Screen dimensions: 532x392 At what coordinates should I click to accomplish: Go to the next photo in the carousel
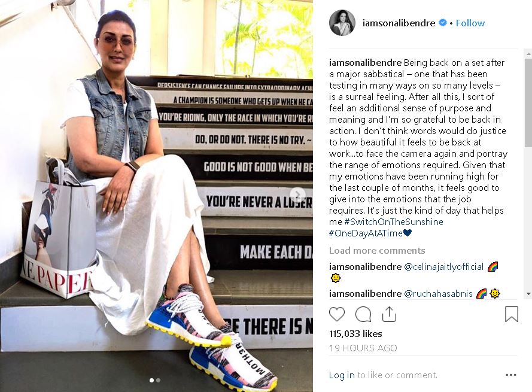click(297, 194)
